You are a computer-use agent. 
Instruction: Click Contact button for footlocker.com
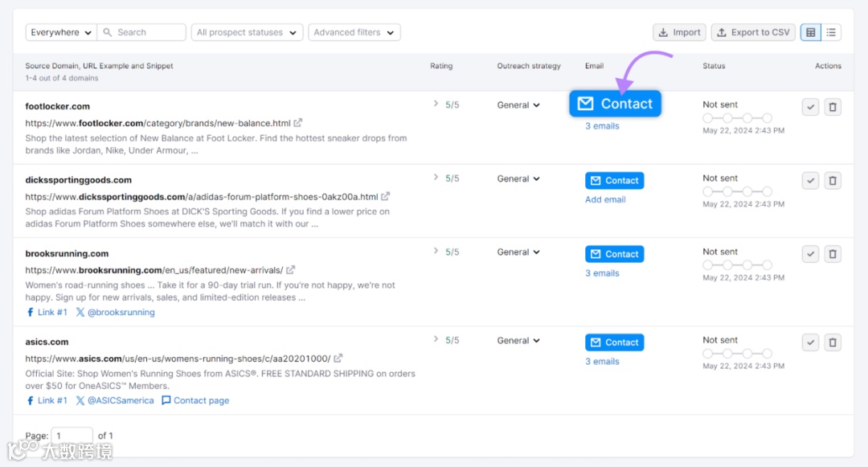tap(615, 104)
